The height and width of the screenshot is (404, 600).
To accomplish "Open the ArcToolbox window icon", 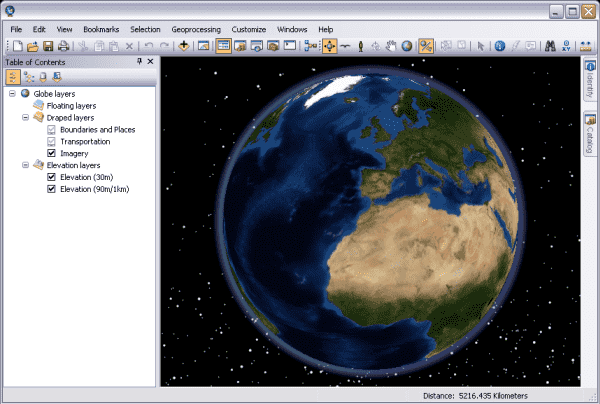I will [x=273, y=46].
